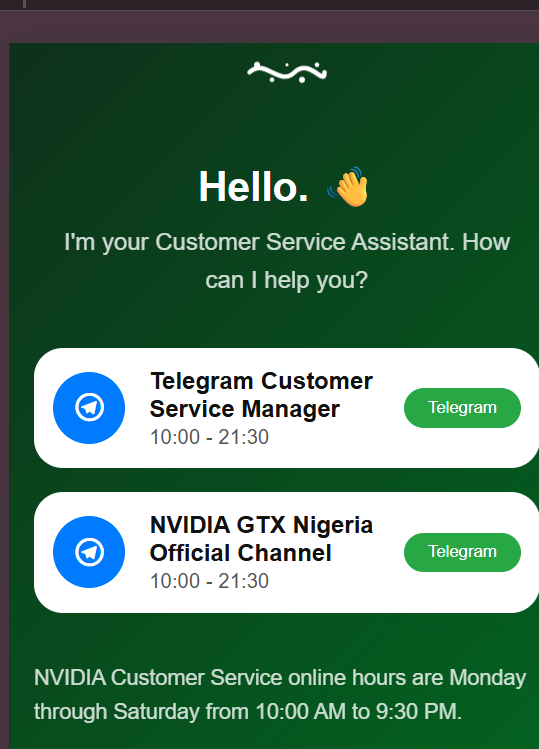
Task: Open Telegram for NVIDIA GTX Nigeria Official Channel
Action: click(462, 552)
